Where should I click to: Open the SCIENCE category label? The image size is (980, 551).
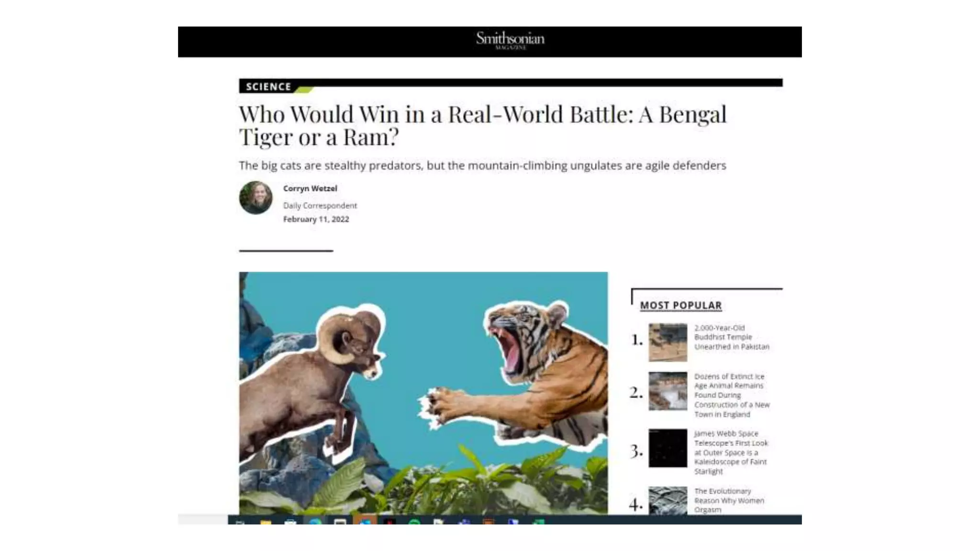pos(268,87)
